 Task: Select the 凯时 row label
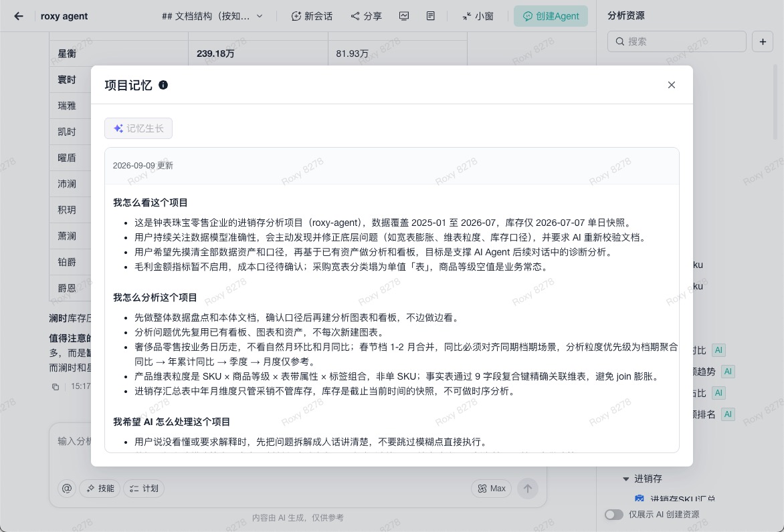coord(67,132)
